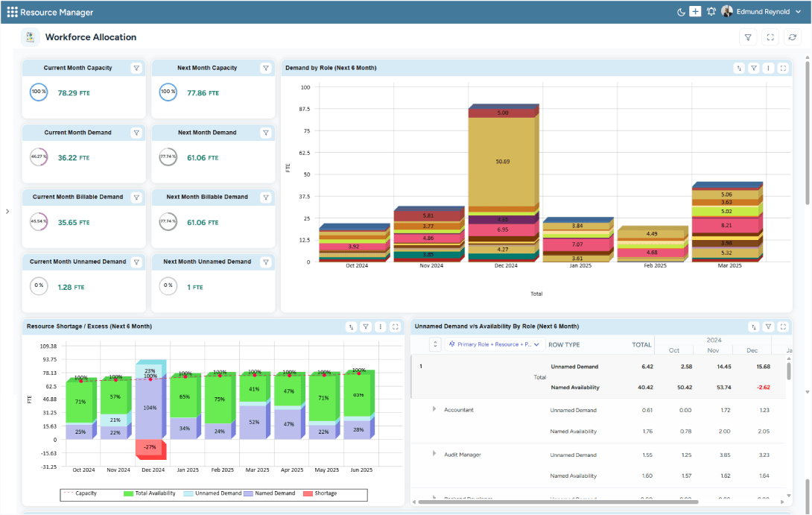The image size is (812, 515).
Task: Sort the Resource Shortage / Excess chart
Action: coord(351,326)
